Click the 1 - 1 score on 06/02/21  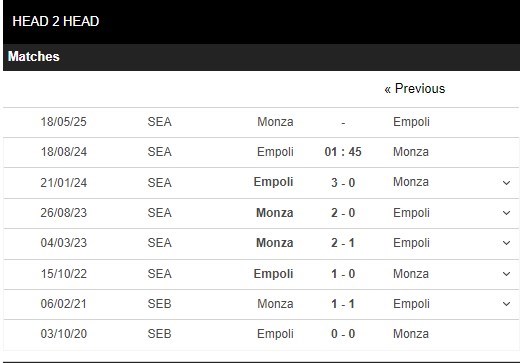point(343,304)
